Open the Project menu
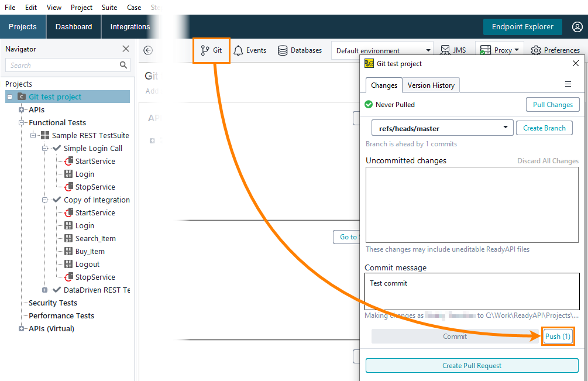This screenshot has height=381, width=588. click(81, 7)
